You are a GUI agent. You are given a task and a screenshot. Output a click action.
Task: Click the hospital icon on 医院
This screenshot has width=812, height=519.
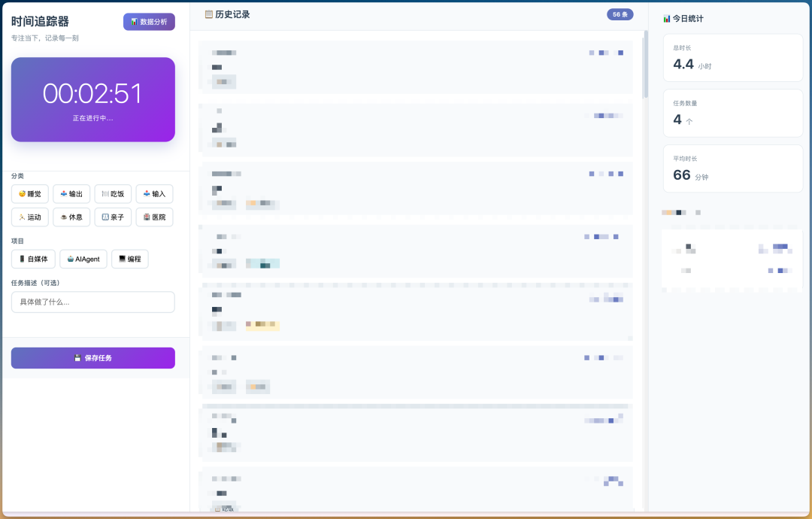tap(147, 217)
